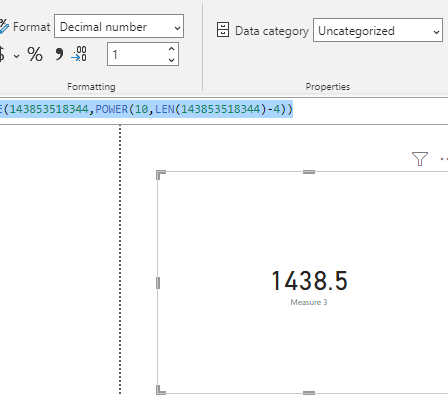
Task: Click the left-middle handle of card visual
Action: [x=158, y=283]
